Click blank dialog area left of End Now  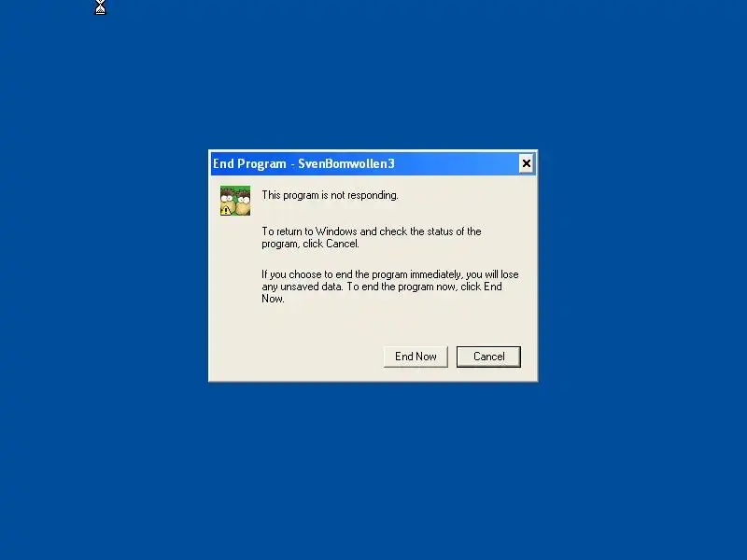point(295,357)
